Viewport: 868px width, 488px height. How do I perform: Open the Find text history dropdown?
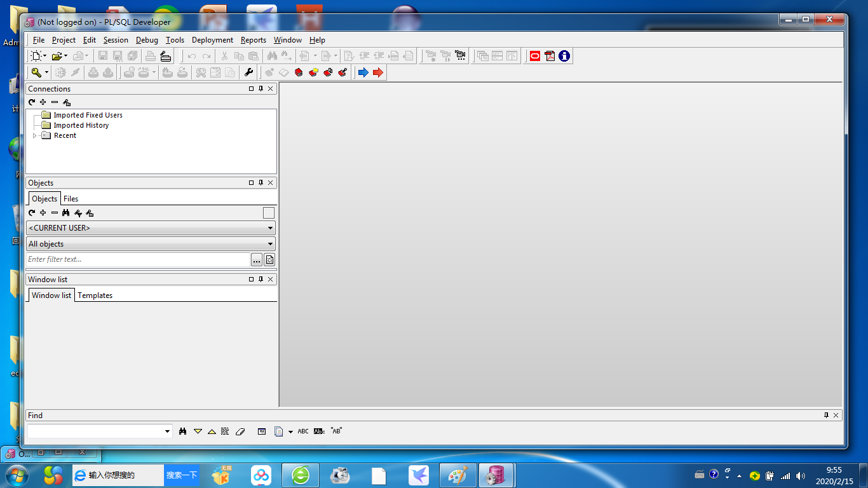168,431
